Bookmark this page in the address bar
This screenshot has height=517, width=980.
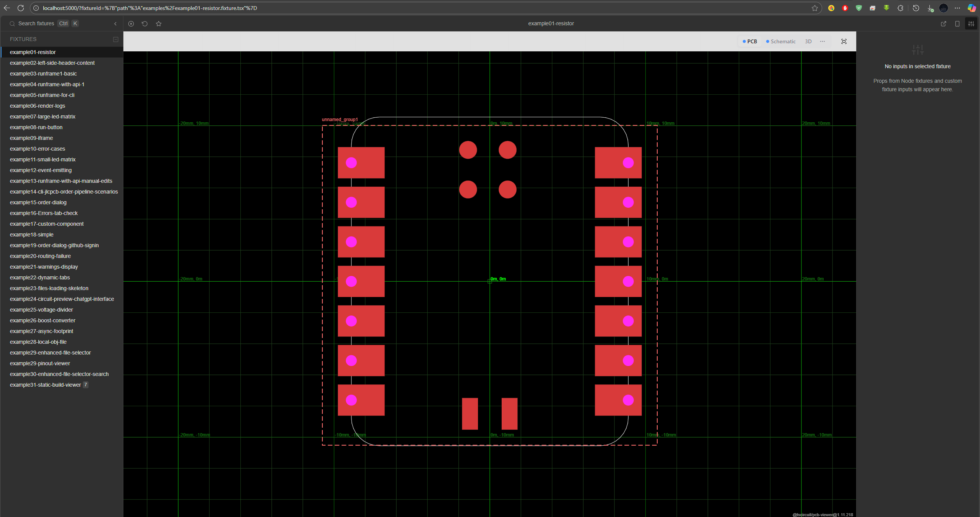coord(814,8)
